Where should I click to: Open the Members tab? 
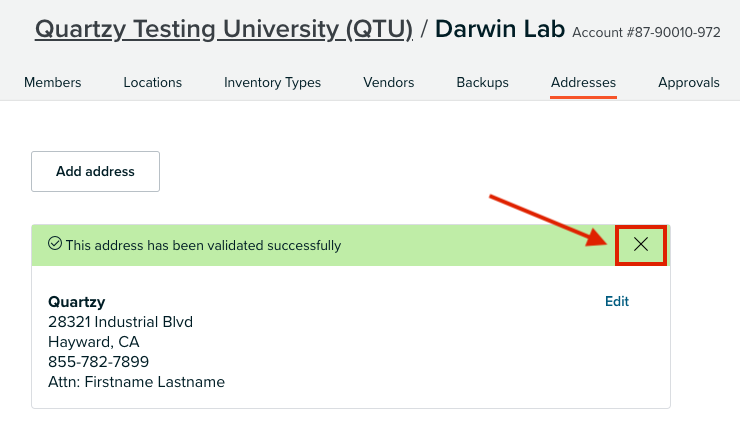[x=53, y=82]
